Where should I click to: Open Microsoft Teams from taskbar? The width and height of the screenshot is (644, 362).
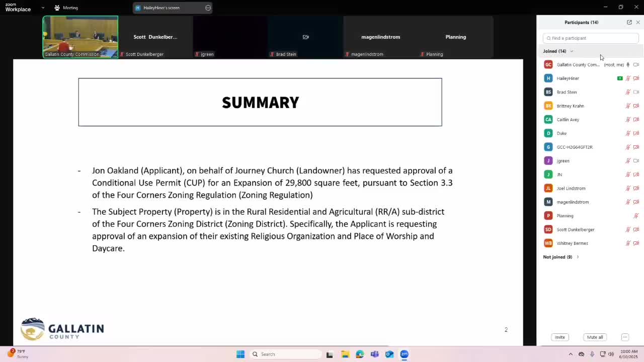[x=374, y=354]
